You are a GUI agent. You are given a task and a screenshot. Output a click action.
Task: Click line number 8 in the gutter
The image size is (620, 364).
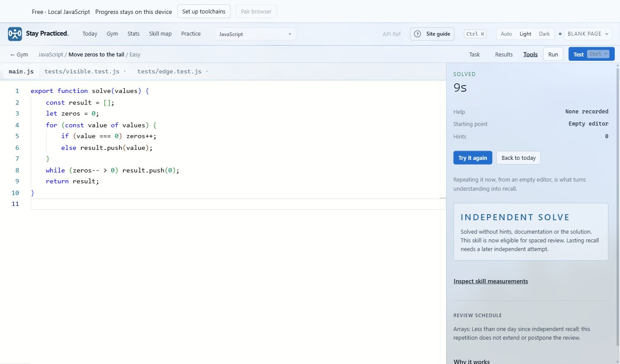[x=17, y=170]
